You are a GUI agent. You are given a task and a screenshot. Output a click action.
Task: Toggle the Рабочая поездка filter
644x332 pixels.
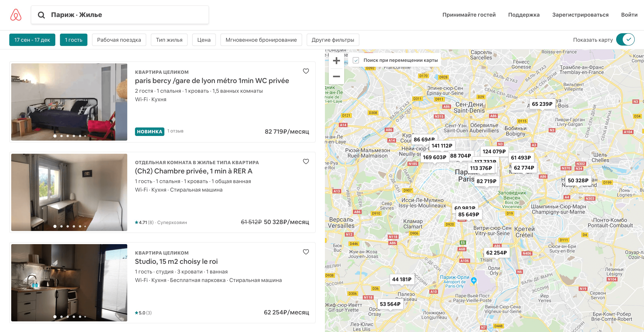click(119, 40)
